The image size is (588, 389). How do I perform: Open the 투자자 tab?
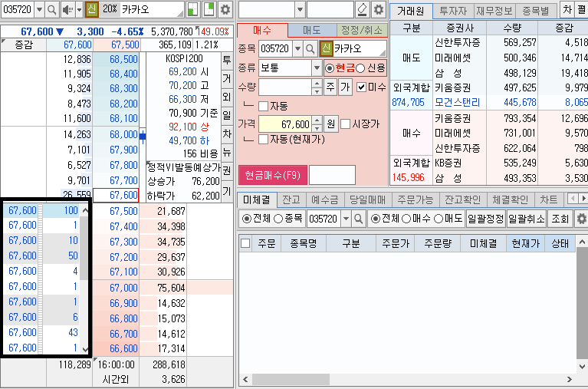pyautogui.click(x=453, y=11)
